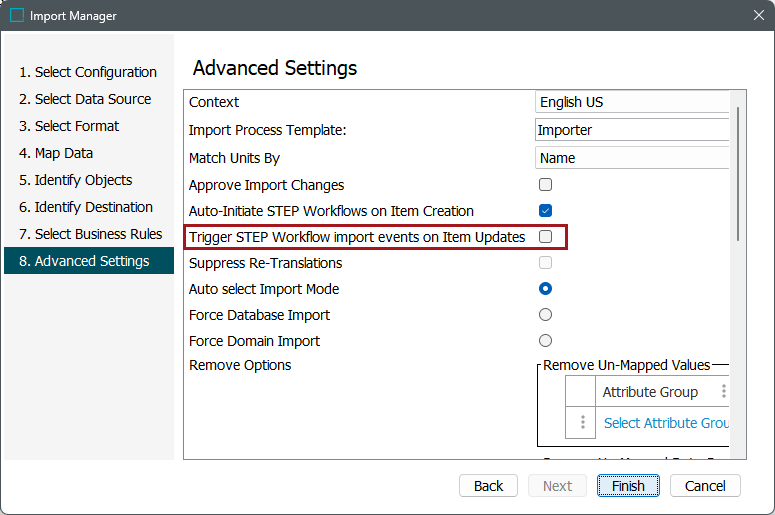The width and height of the screenshot is (775, 515).
Task: Enable Approve Import Changes checkbox
Action: 546,185
